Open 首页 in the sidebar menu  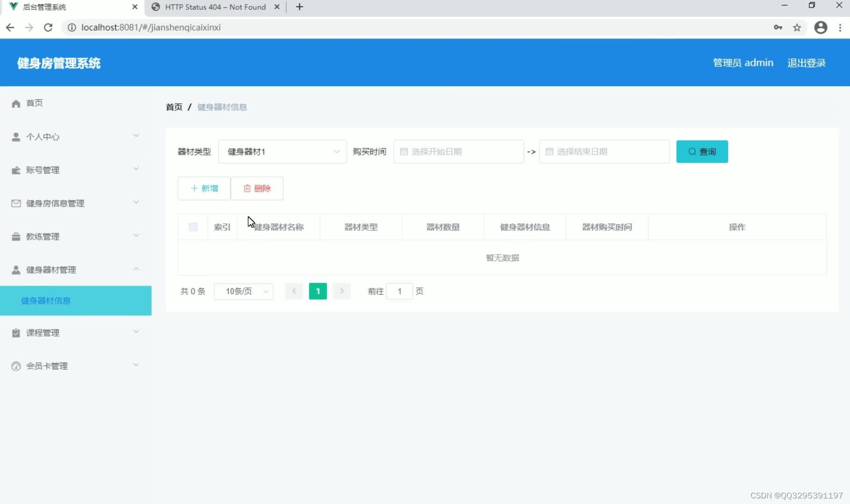point(76,103)
